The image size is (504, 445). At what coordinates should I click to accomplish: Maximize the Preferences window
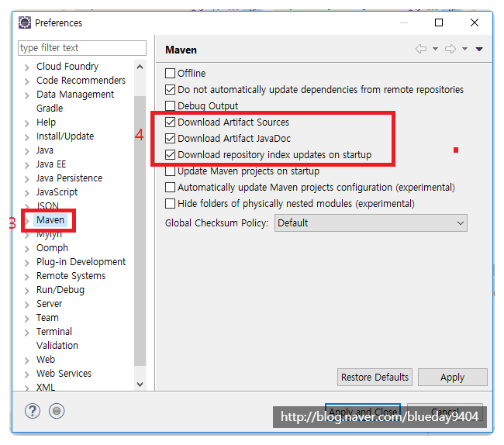(x=439, y=22)
